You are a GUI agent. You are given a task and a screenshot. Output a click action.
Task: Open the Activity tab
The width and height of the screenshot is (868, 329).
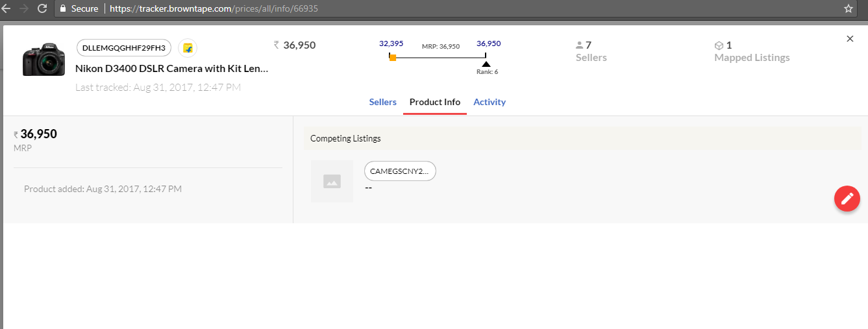[x=490, y=102]
